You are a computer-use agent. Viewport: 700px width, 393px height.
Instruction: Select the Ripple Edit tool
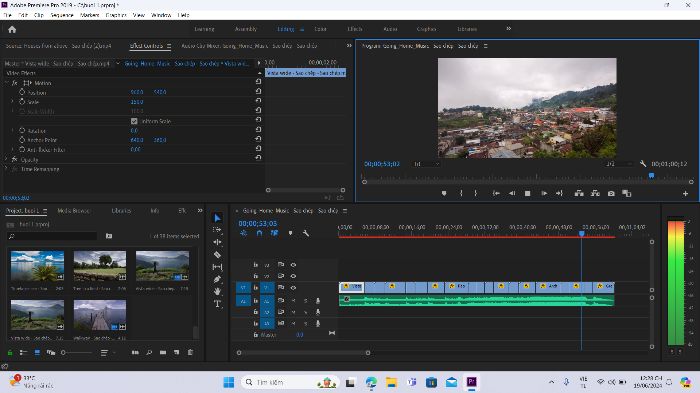click(217, 242)
